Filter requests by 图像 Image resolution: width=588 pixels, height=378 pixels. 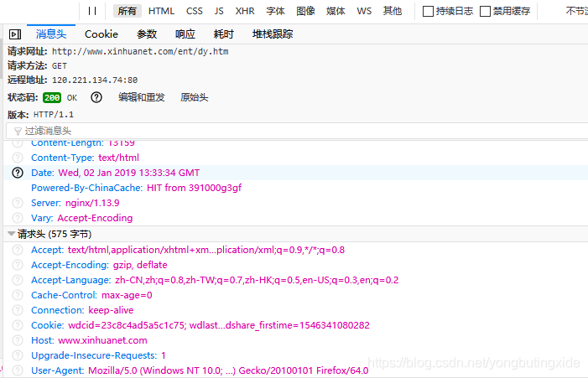(305, 11)
